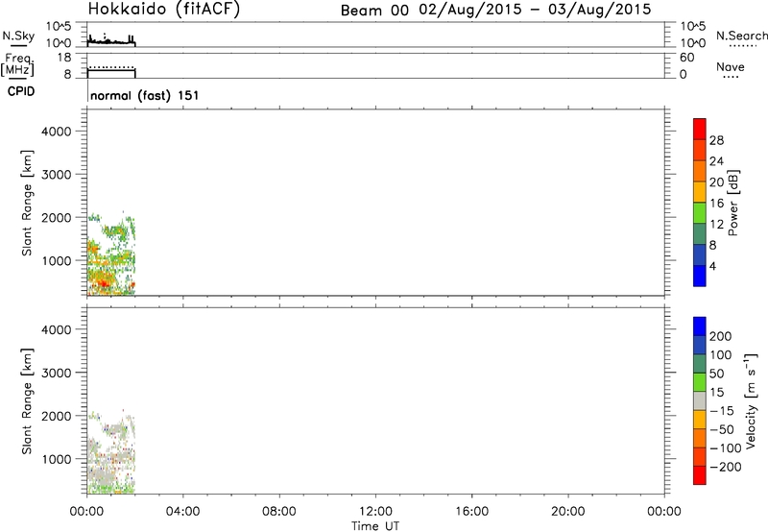Click the 'Freq. [MHz]' axis label

click(x=17, y=65)
